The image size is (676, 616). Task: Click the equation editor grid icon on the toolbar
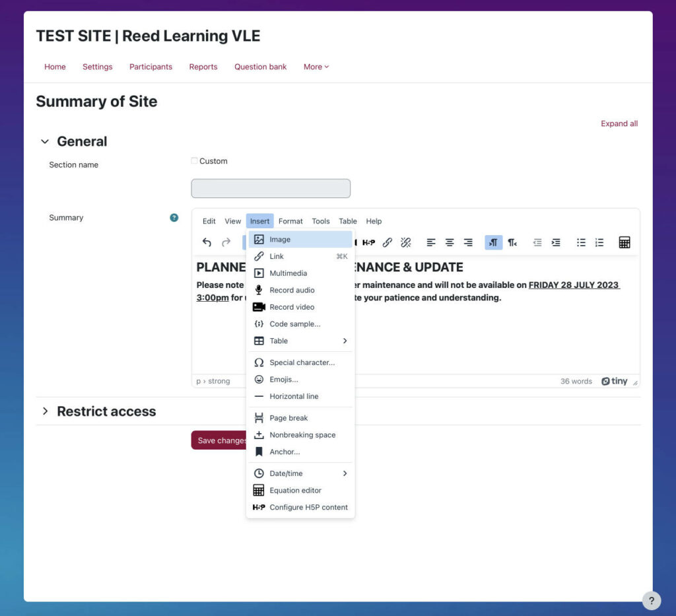tap(625, 242)
